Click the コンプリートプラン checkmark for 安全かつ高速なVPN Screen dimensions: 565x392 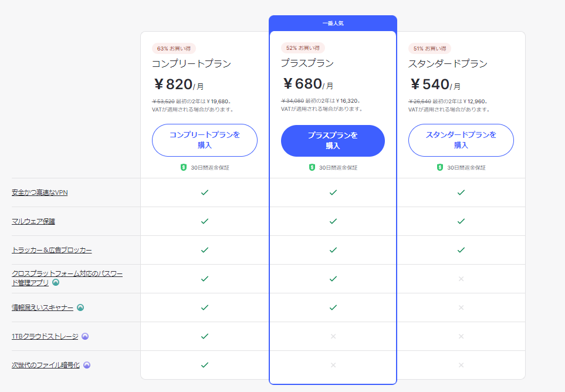(x=205, y=192)
